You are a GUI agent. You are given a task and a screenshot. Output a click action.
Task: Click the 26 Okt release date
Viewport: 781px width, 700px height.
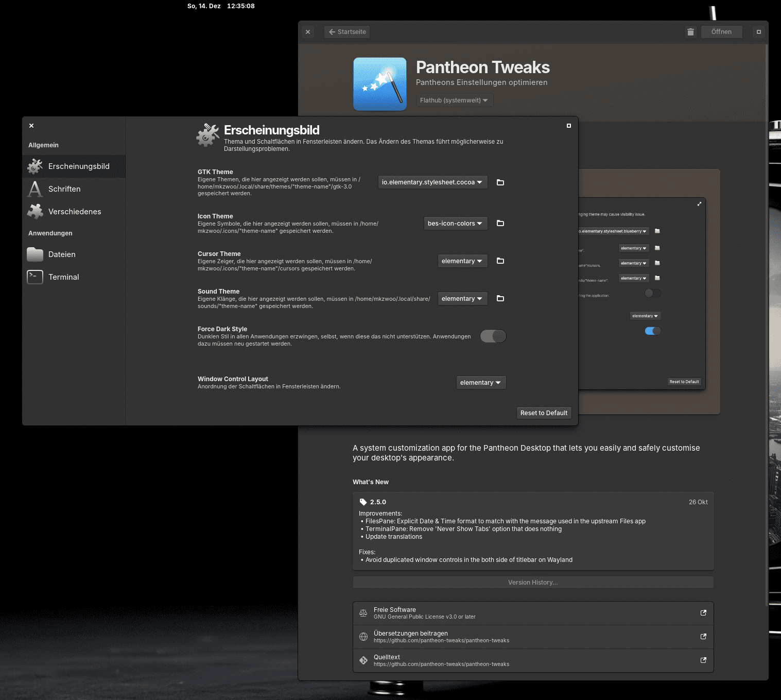[x=698, y=502]
